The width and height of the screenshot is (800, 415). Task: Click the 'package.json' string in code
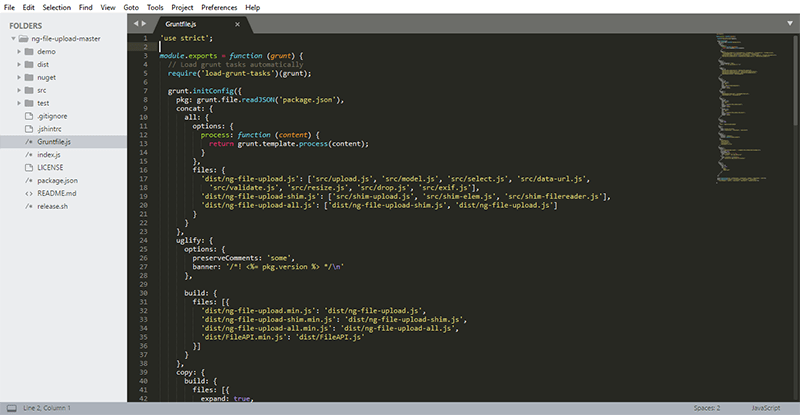[307, 100]
